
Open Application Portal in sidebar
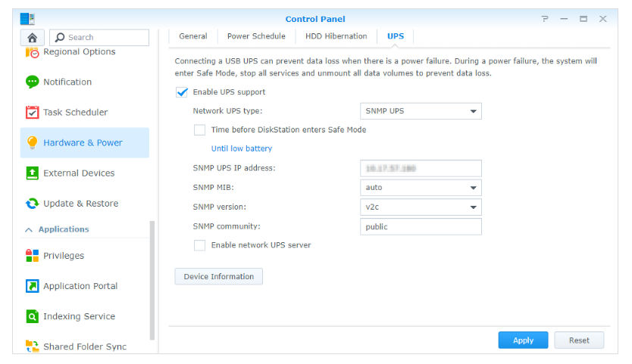pyautogui.click(x=85, y=286)
